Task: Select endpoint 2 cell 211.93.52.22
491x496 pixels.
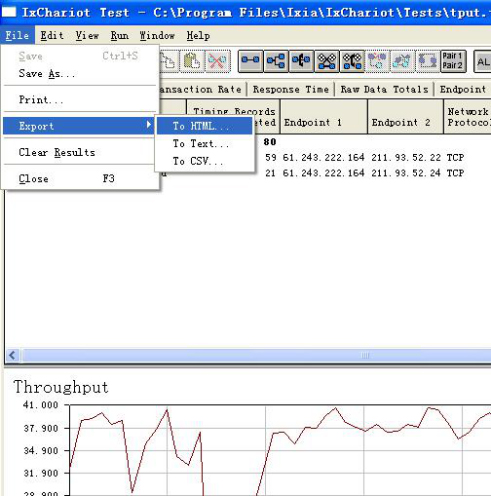Action: (x=406, y=157)
